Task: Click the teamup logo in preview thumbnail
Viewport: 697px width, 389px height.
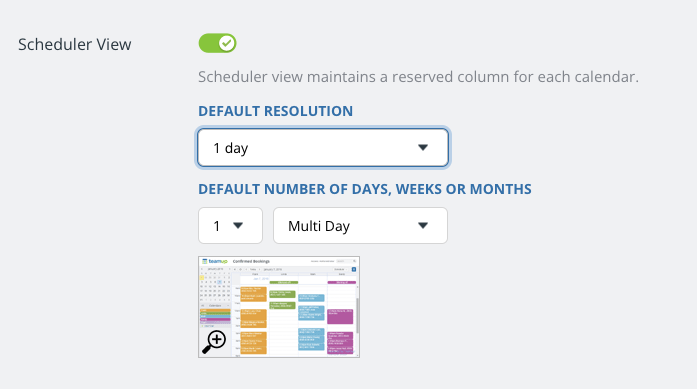Action: tap(215, 261)
